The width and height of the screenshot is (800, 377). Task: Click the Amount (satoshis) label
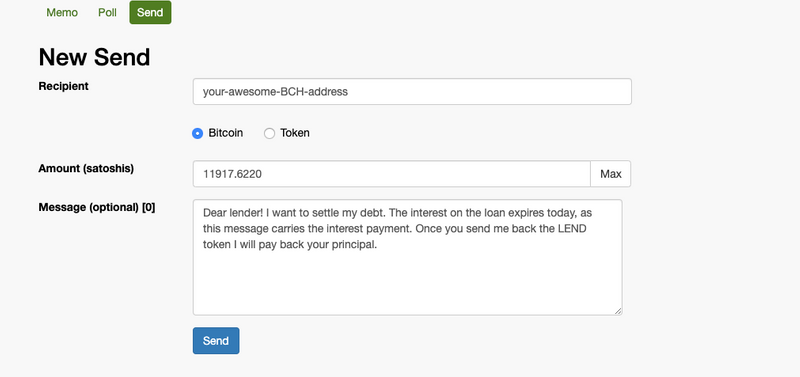pyautogui.click(x=86, y=168)
